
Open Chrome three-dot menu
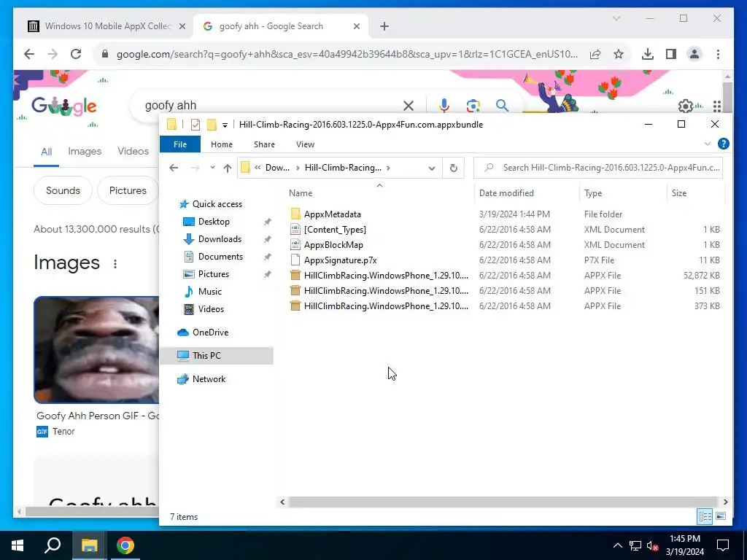point(718,54)
